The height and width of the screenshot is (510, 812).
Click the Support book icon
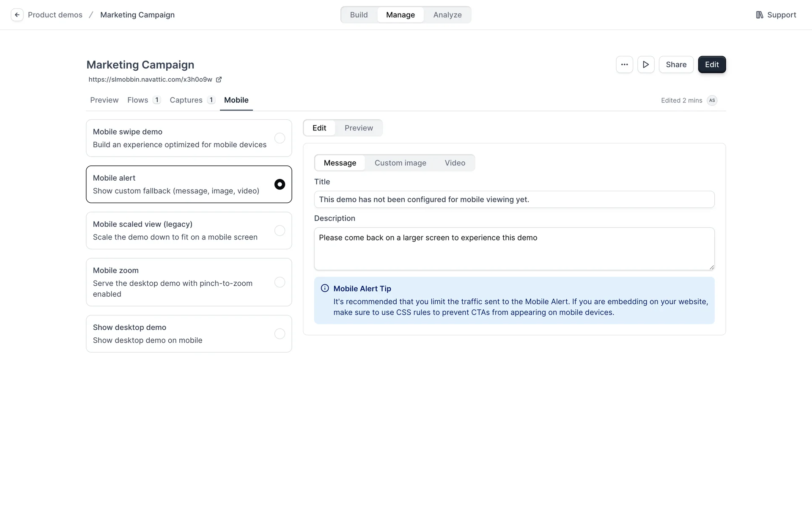(760, 15)
